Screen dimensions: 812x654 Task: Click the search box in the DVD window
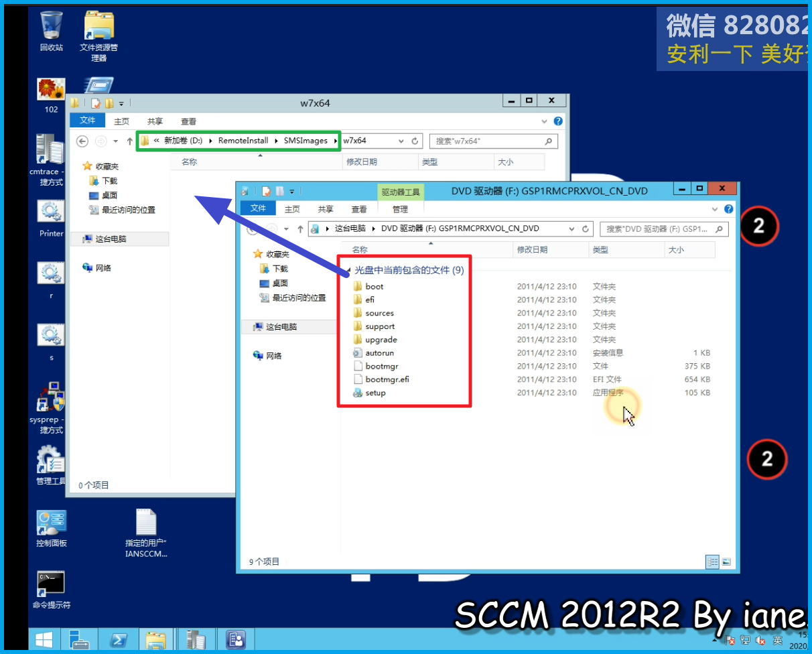point(665,228)
